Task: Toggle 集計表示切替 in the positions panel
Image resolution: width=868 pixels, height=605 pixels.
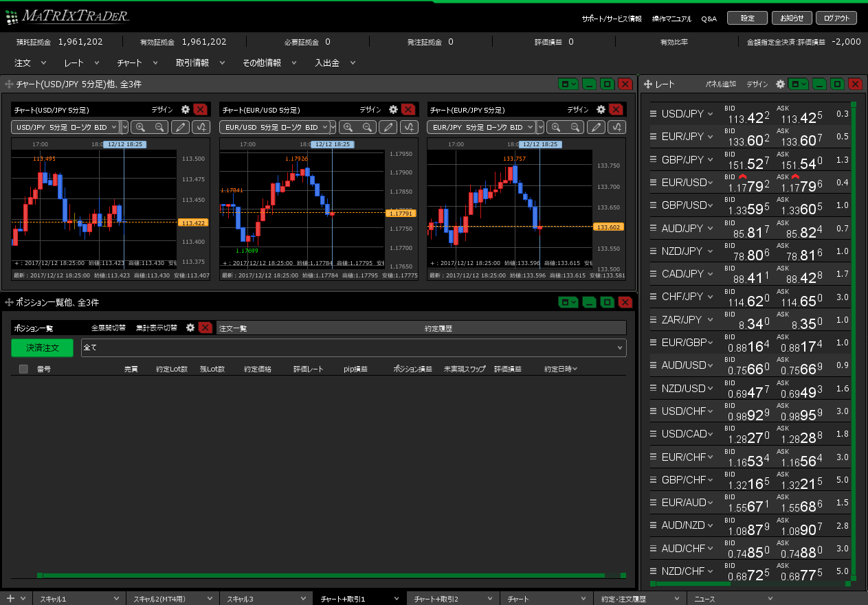Action: pyautogui.click(x=156, y=328)
